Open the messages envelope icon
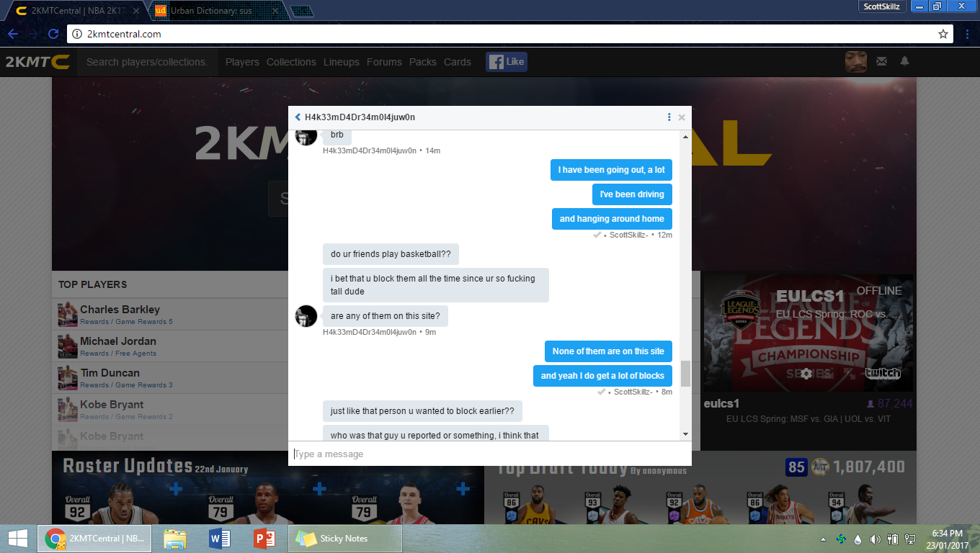Image resolution: width=980 pixels, height=553 pixels. click(x=881, y=62)
